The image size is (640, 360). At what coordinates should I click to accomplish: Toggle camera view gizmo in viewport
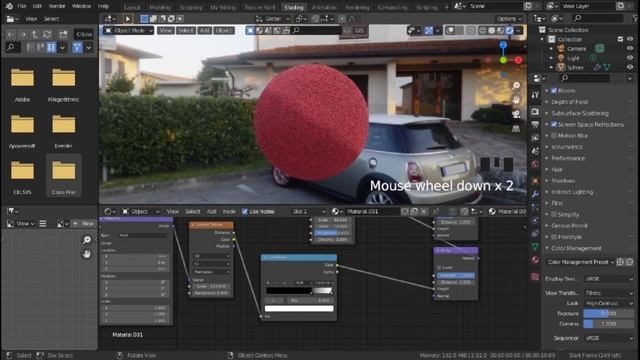click(516, 114)
